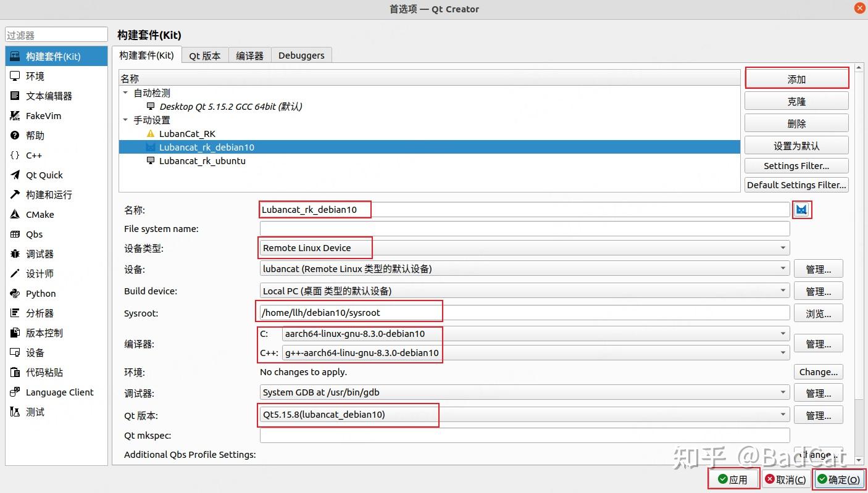This screenshot has height=493, width=868.
Task: Open the C++ compiler g++-aarch64 dropdown
Action: pos(536,353)
